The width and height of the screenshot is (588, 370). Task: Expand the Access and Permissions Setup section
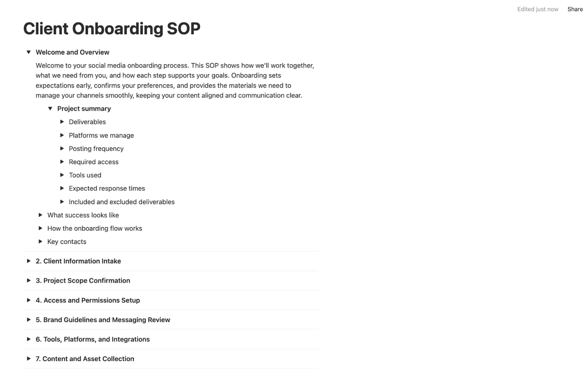point(29,300)
